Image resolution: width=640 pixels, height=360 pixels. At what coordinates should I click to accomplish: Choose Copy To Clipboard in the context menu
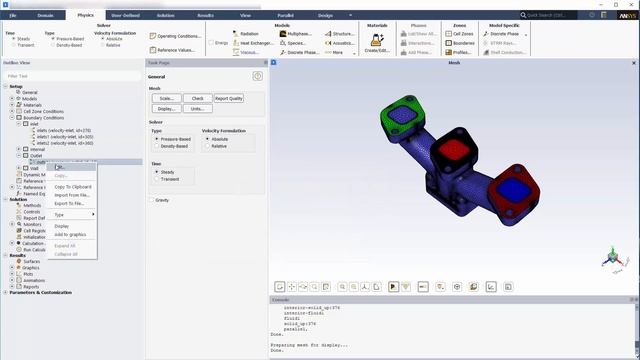click(x=72, y=187)
